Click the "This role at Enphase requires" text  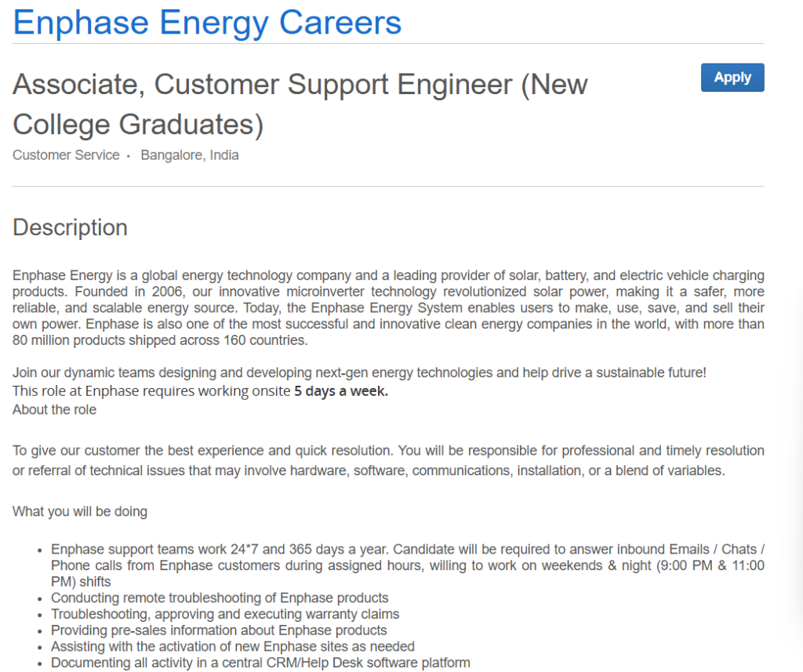151,390
